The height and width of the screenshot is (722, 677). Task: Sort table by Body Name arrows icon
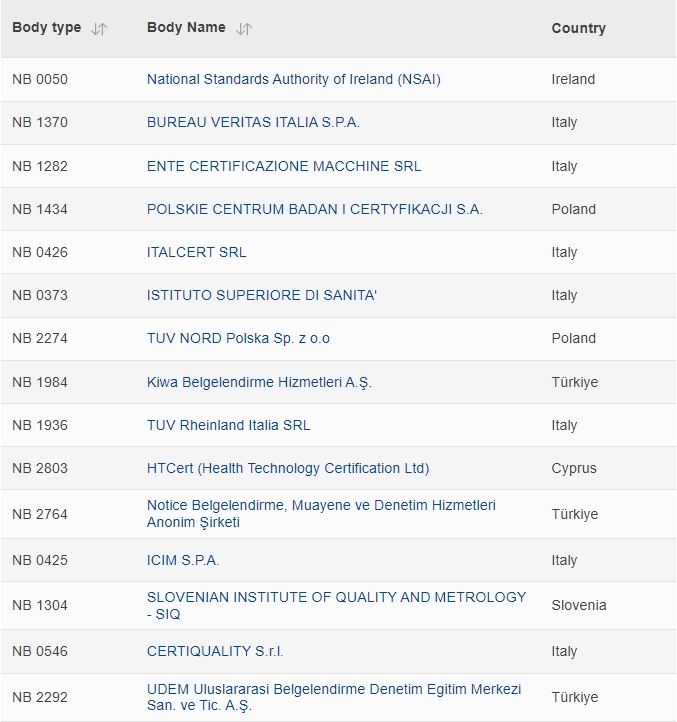pos(244,29)
